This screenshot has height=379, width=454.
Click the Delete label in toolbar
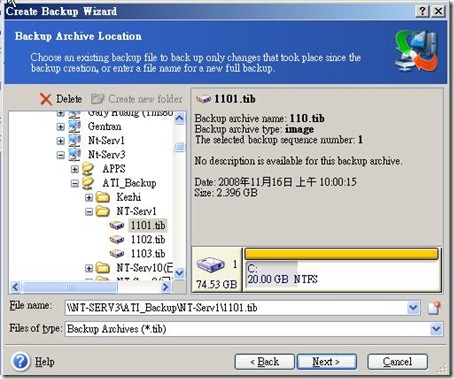(x=69, y=99)
